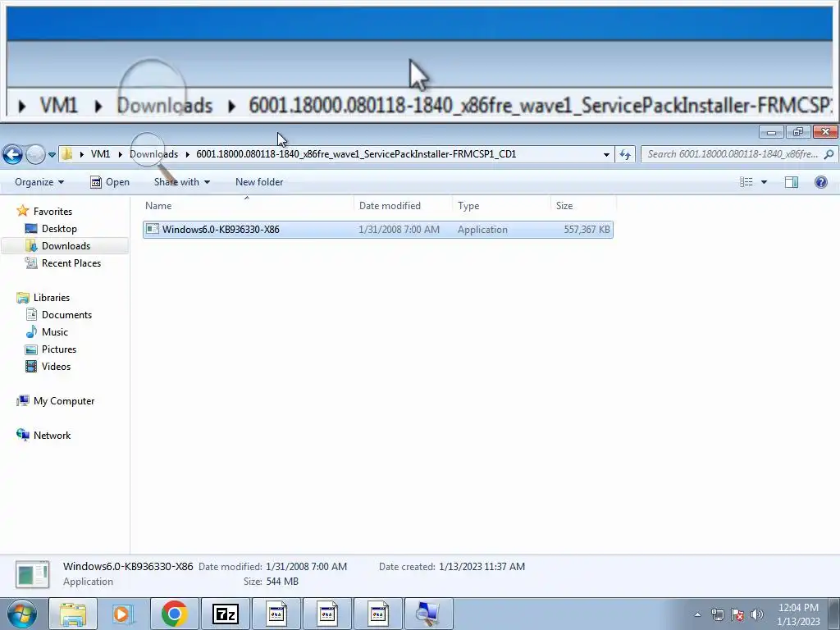Open Windows Explorer from the taskbar

tap(73, 614)
